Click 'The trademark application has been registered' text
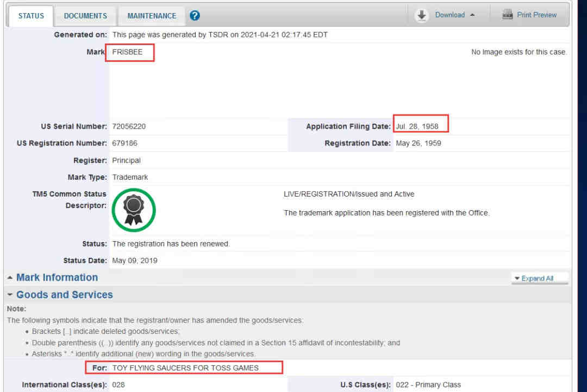This screenshot has height=392, width=587. point(386,213)
